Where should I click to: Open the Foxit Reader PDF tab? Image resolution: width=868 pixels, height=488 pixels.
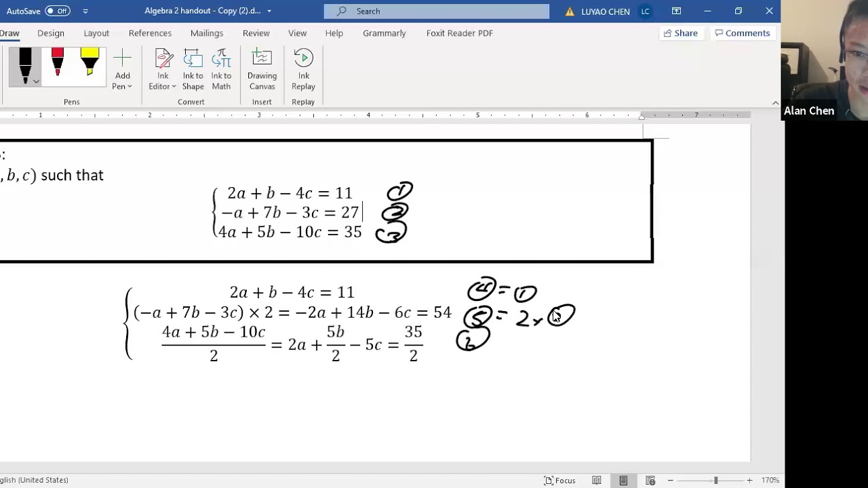(460, 33)
